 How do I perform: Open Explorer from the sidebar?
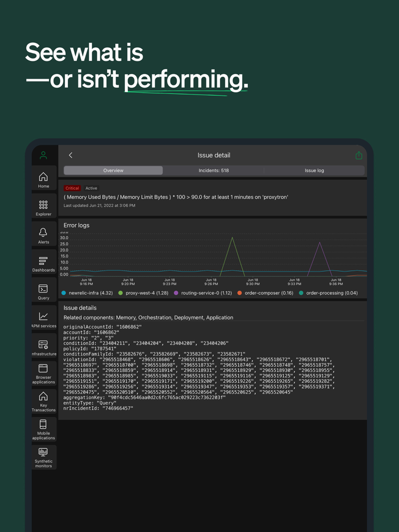point(43,206)
